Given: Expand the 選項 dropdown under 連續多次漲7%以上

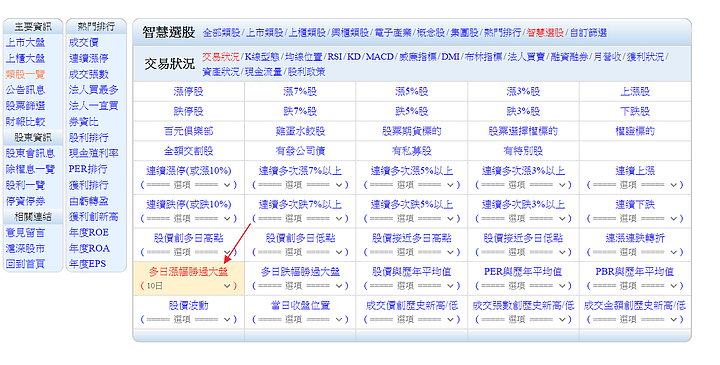Looking at the screenshot, I should click(x=300, y=185).
